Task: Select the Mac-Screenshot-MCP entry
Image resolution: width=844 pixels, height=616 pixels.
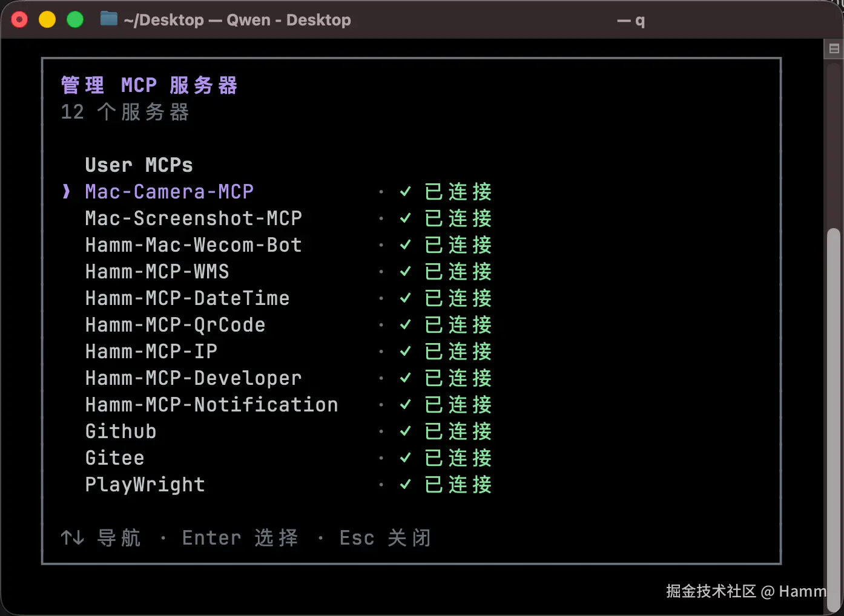Action: pos(193,218)
